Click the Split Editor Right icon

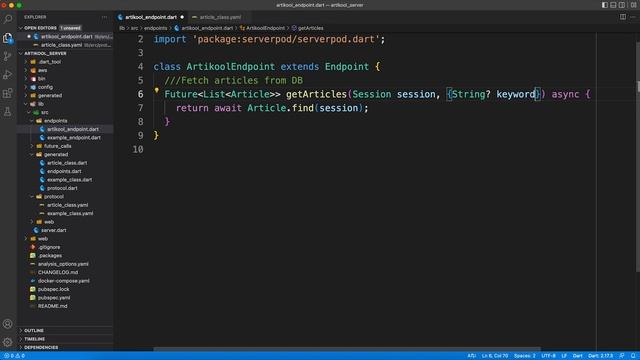click(623, 17)
